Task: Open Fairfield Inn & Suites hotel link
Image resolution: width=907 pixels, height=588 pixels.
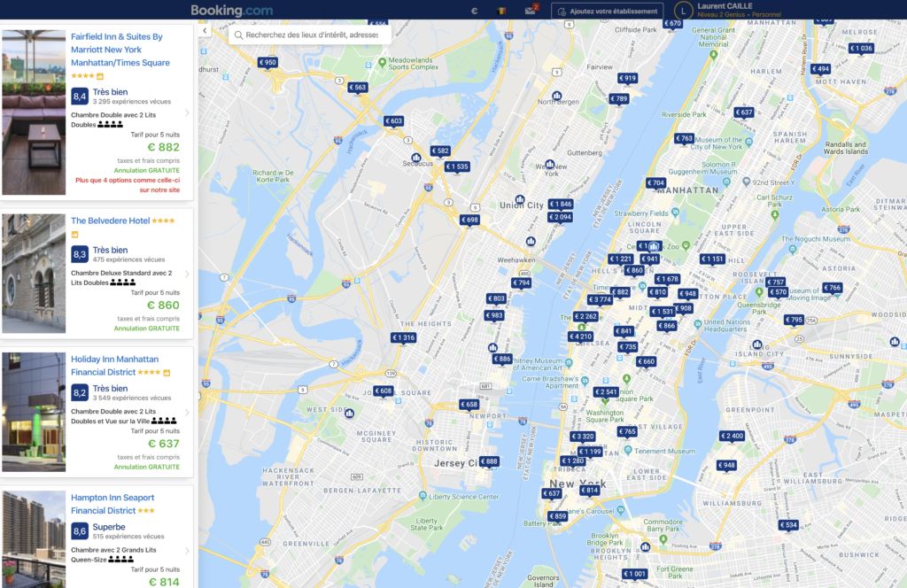Action: tap(120, 50)
